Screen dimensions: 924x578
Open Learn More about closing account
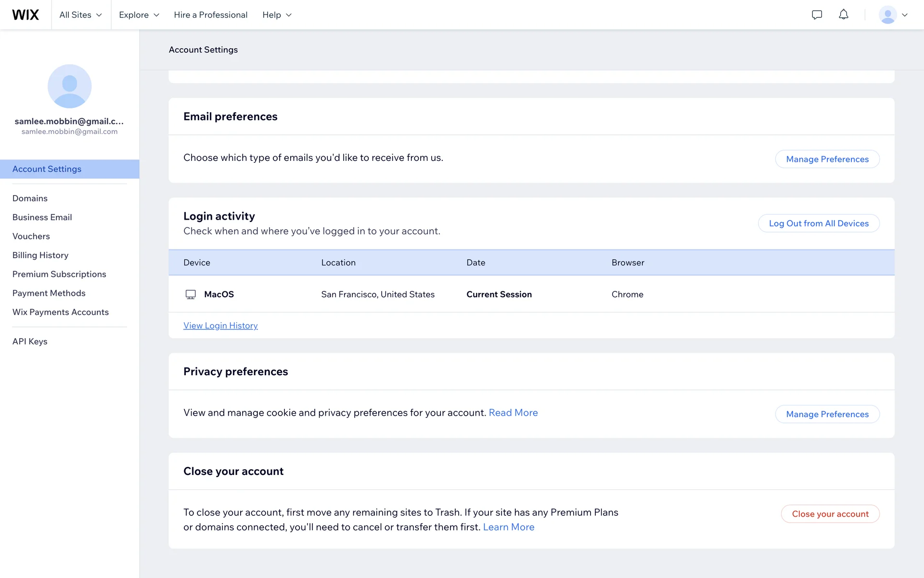(508, 527)
